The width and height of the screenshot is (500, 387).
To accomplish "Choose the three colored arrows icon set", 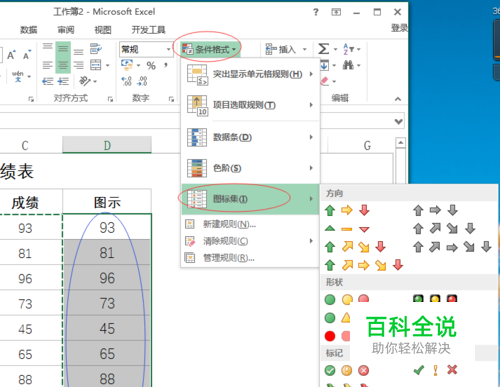I will click(347, 211).
